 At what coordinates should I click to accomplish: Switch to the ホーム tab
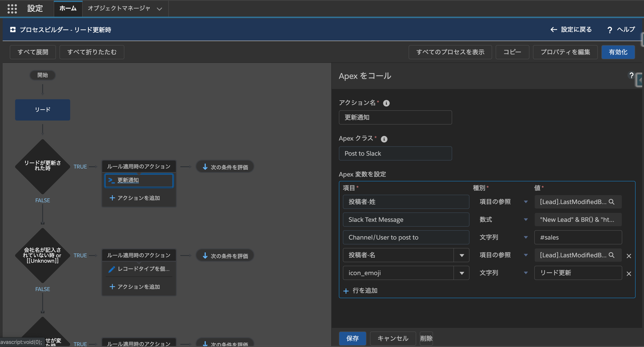tap(68, 8)
